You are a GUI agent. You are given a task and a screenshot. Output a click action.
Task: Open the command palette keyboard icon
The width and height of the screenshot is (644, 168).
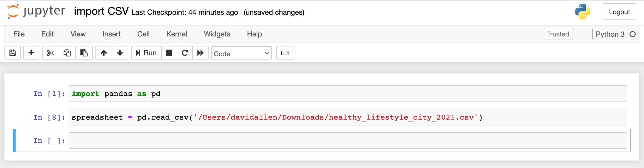285,53
